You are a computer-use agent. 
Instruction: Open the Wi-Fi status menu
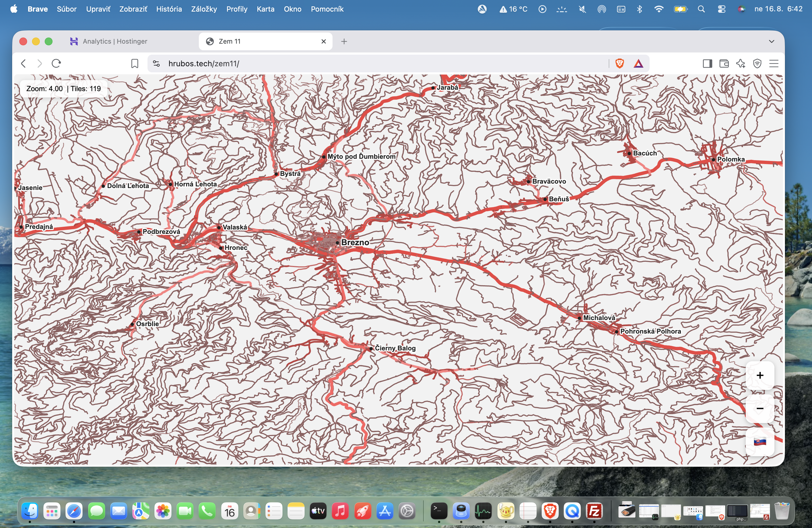[x=659, y=9]
